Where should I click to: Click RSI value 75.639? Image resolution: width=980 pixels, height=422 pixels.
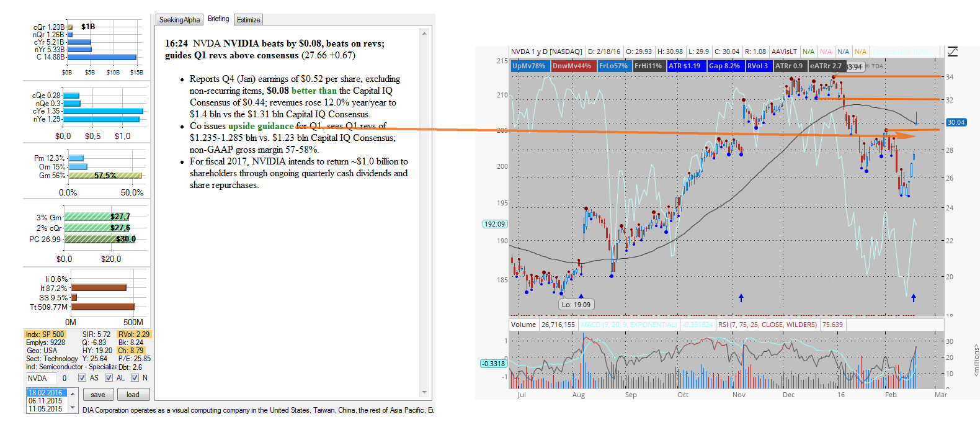point(832,325)
